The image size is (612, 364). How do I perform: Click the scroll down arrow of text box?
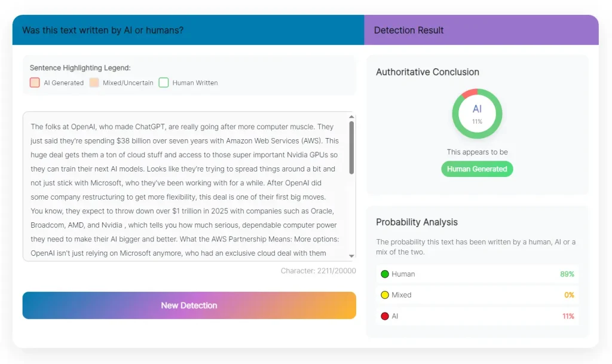[351, 256]
